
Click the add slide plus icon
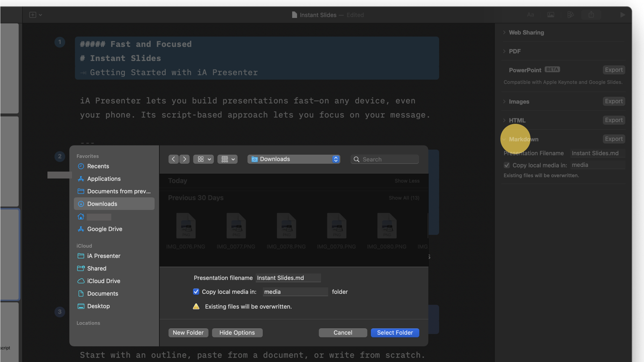(33, 15)
